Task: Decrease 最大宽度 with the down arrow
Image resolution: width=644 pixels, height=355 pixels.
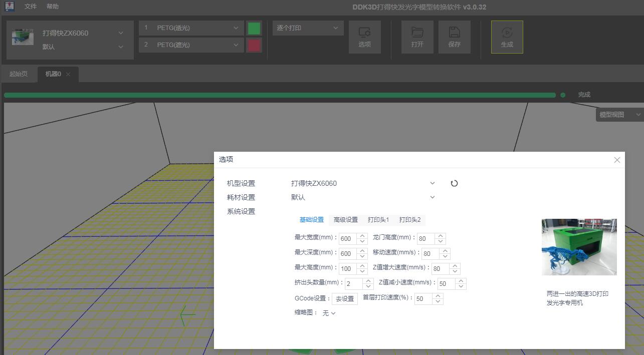Action: (x=362, y=241)
